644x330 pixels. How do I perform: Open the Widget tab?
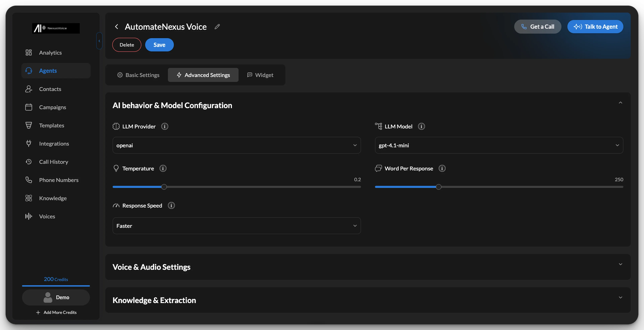pos(260,75)
